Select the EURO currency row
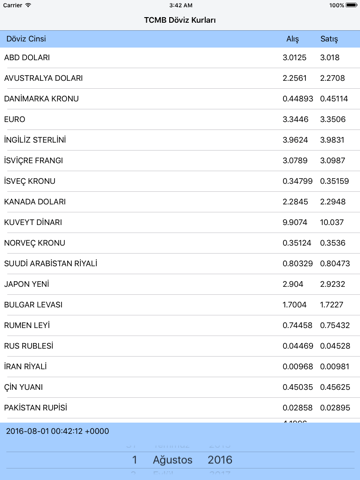This screenshot has width=360, height=480. pos(180,119)
